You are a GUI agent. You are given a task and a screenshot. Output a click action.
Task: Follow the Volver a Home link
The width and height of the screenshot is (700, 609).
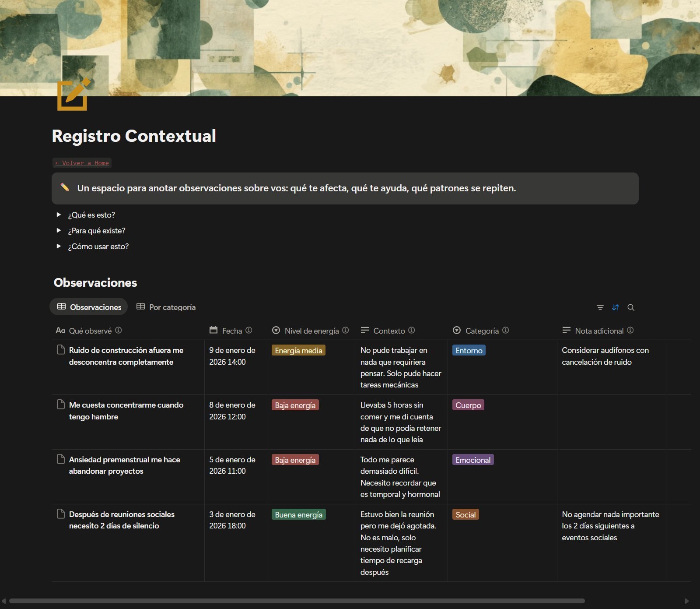pyautogui.click(x=82, y=163)
